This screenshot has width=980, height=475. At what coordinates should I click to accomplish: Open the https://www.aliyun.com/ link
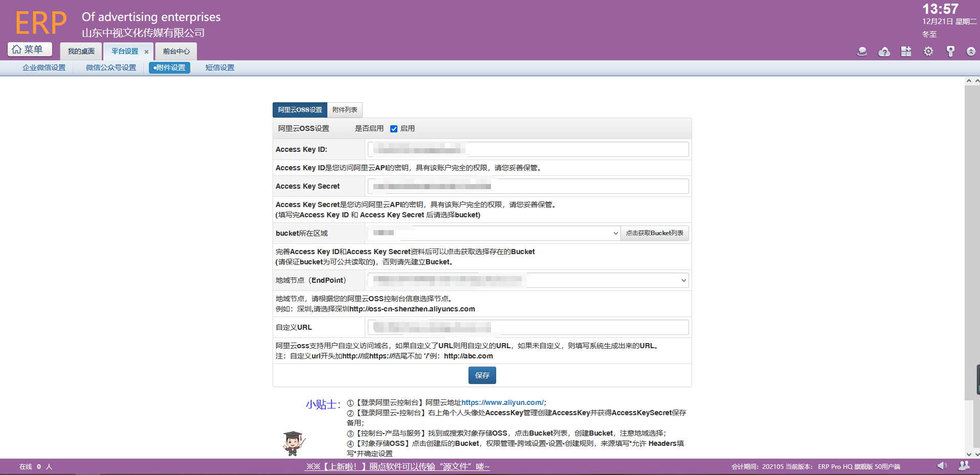coord(502,402)
